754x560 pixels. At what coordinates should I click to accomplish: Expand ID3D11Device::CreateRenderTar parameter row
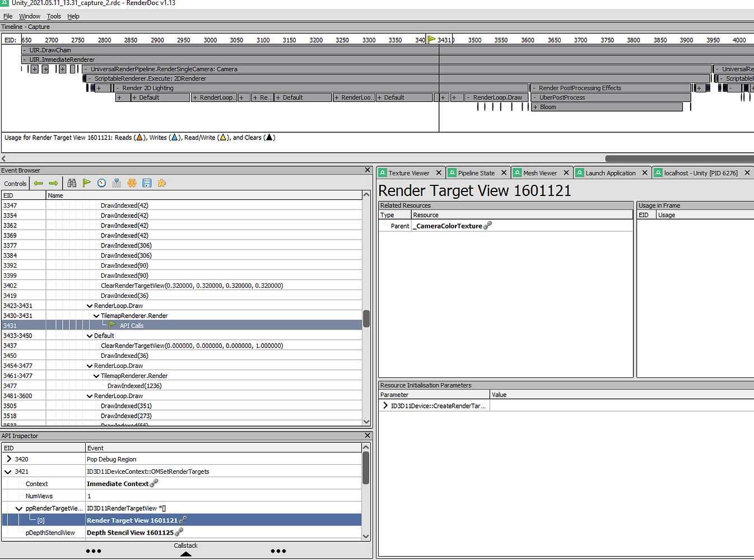tap(385, 405)
